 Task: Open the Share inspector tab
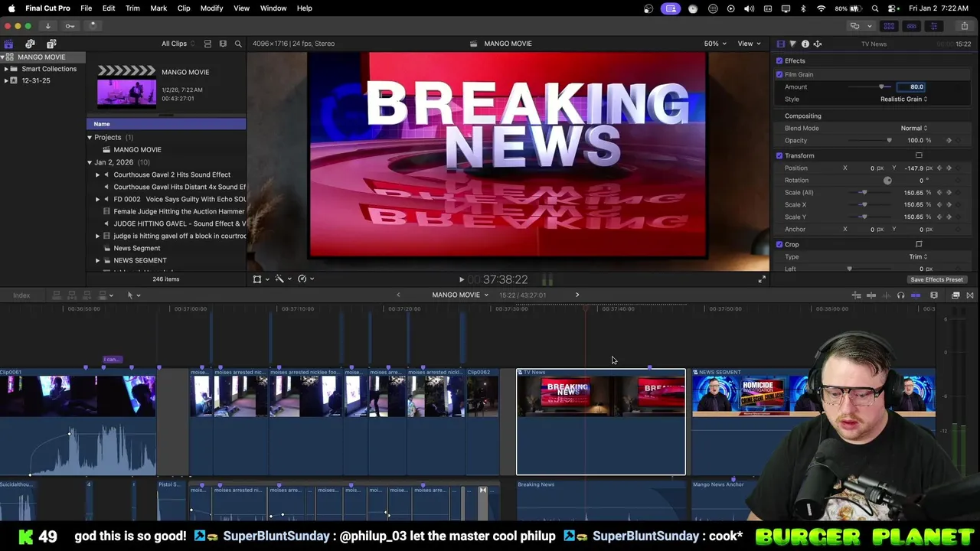click(x=818, y=44)
